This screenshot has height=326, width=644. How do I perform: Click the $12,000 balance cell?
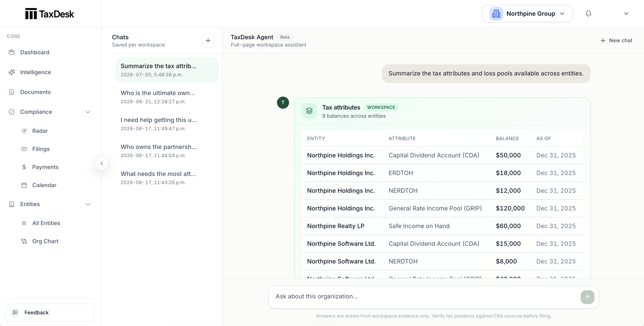[508, 191]
